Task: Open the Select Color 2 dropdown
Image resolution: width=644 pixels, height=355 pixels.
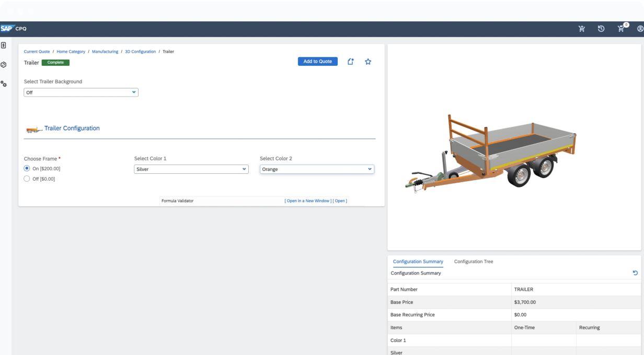Action: (317, 169)
